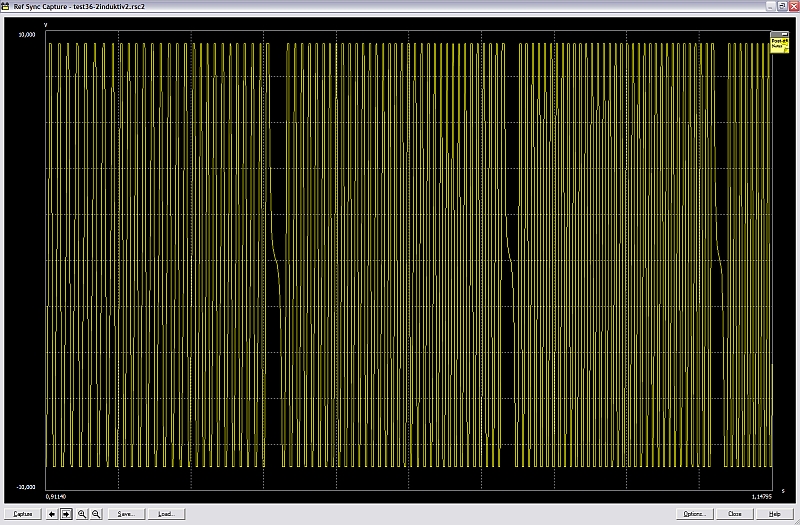Screen dimensions: 800x525
Task: Click the 0,91140 start time label
Action: (56, 496)
